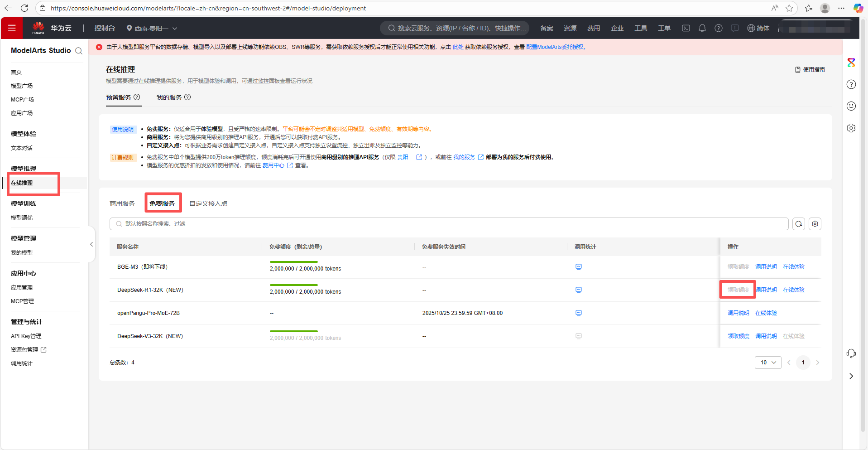This screenshot has height=450, width=868.
Task: Reload the browser page
Action: point(24,8)
